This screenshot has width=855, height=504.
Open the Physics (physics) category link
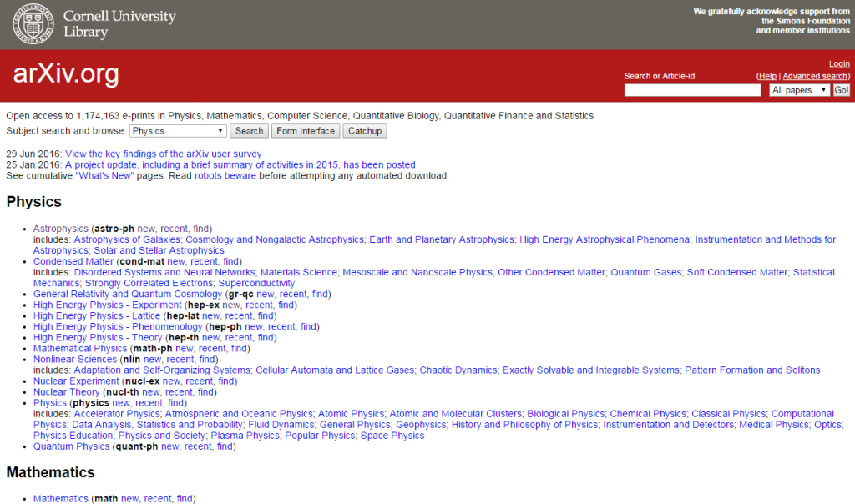[49, 403]
